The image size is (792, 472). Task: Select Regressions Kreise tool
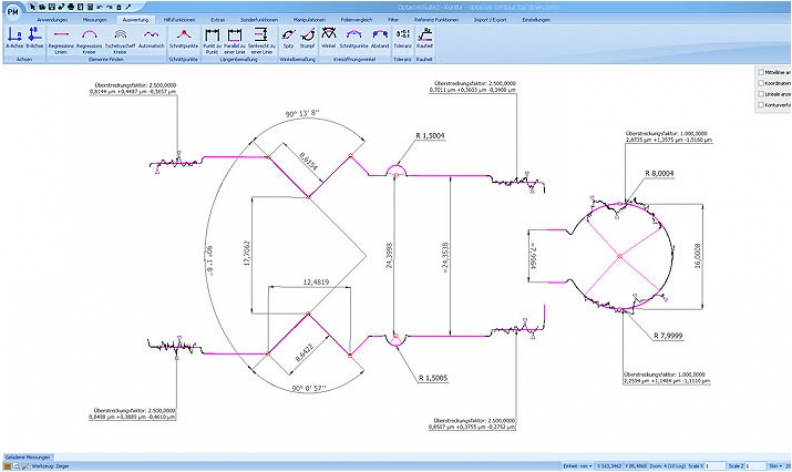coord(89,41)
